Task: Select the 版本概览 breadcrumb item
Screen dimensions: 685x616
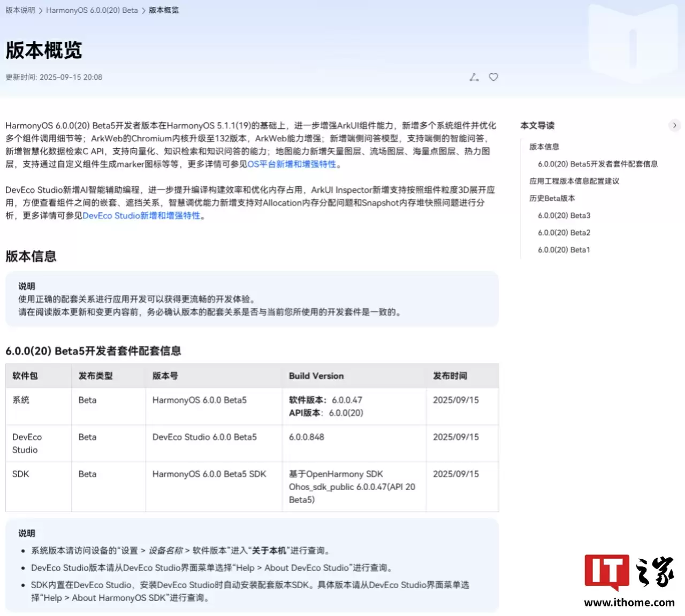Action: (164, 10)
